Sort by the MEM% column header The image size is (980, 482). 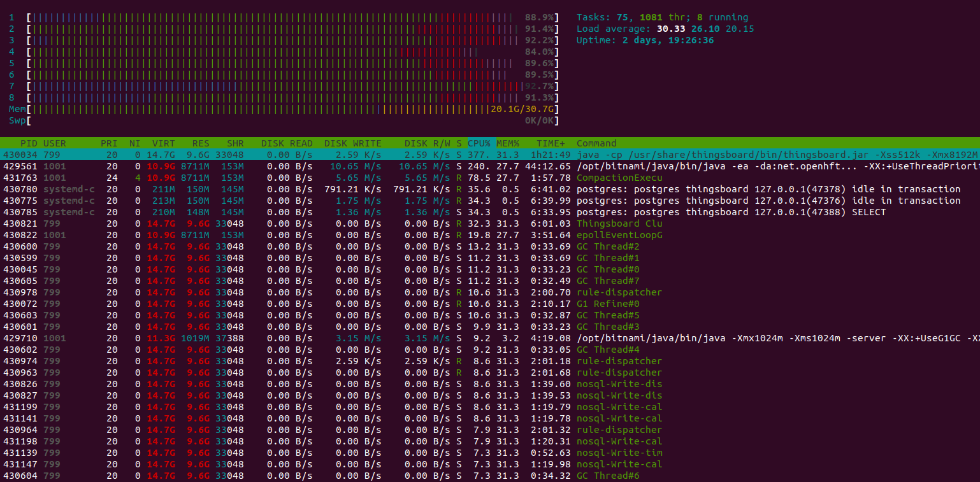pyautogui.click(x=508, y=143)
